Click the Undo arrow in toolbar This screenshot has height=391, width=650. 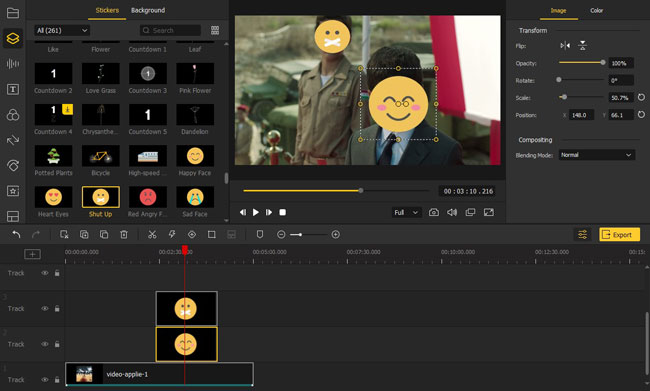tap(16, 235)
